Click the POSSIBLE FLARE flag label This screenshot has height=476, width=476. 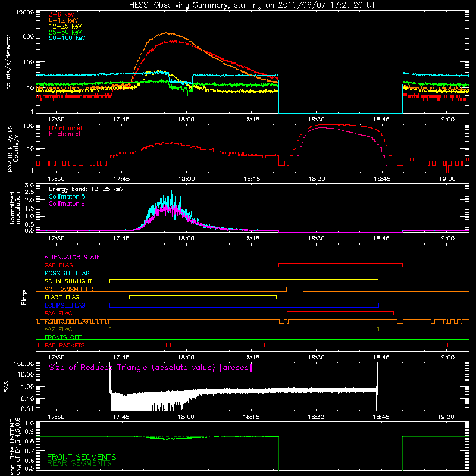click(x=68, y=273)
